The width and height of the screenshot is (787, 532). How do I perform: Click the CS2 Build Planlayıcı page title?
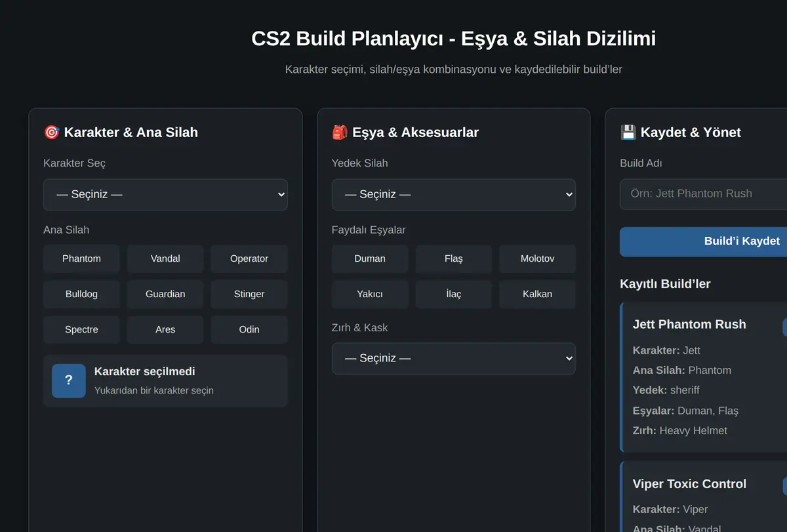453,39
